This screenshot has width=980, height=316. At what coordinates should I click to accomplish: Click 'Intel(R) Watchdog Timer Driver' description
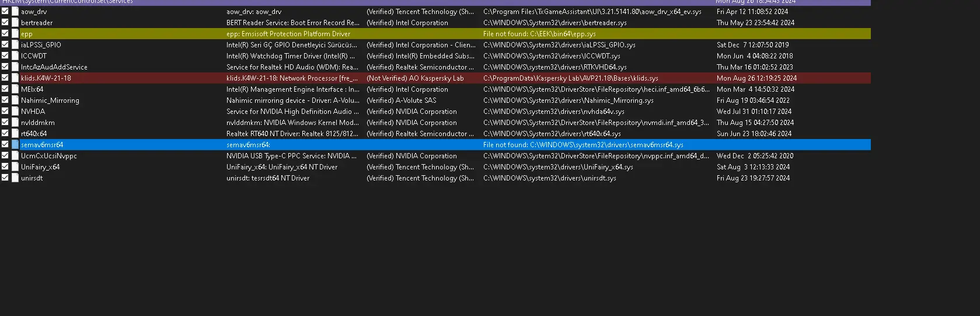click(x=291, y=56)
